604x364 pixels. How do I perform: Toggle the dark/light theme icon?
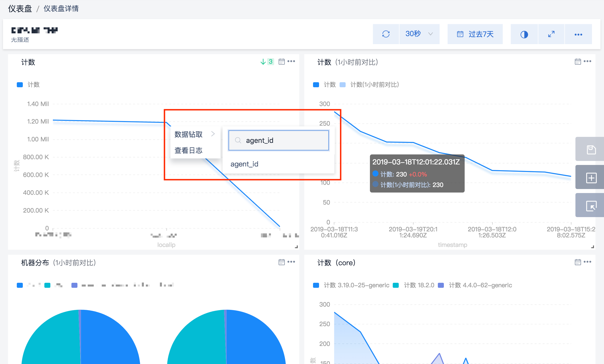(x=524, y=34)
